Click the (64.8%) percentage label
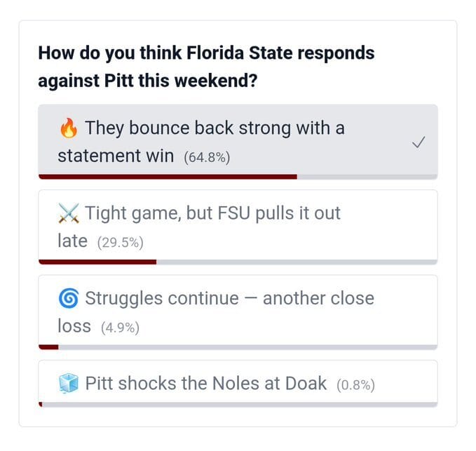Viewport: 476px width, 451px height. click(207, 158)
